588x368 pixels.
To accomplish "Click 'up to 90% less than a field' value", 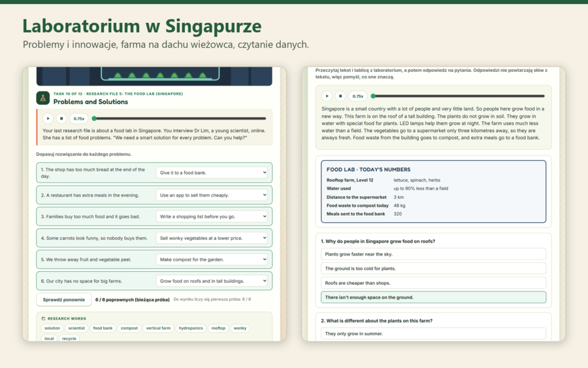I will coord(421,189).
